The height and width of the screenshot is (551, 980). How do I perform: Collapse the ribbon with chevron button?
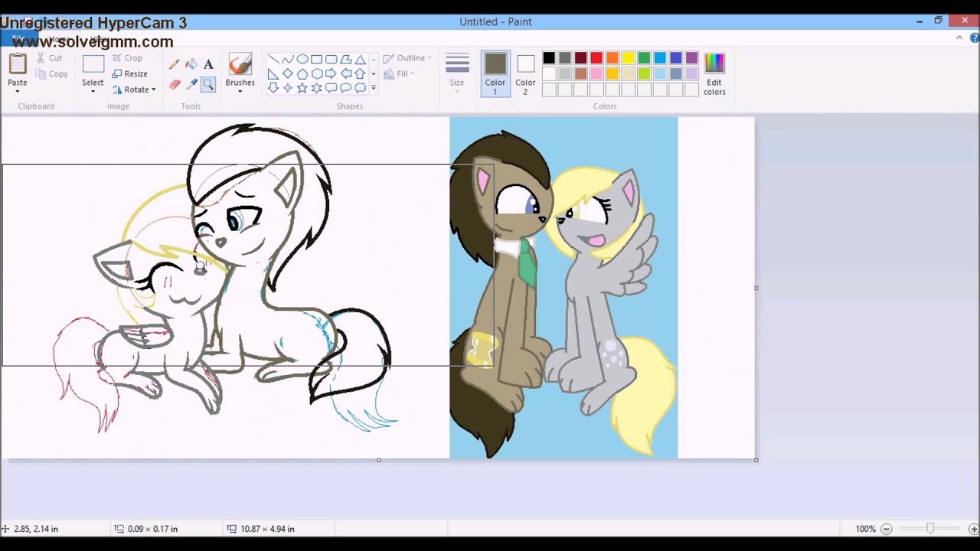pyautogui.click(x=959, y=37)
